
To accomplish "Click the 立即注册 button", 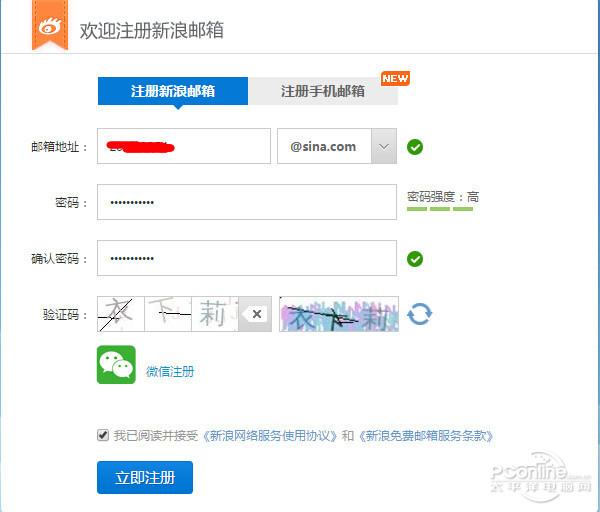I will coord(145,478).
